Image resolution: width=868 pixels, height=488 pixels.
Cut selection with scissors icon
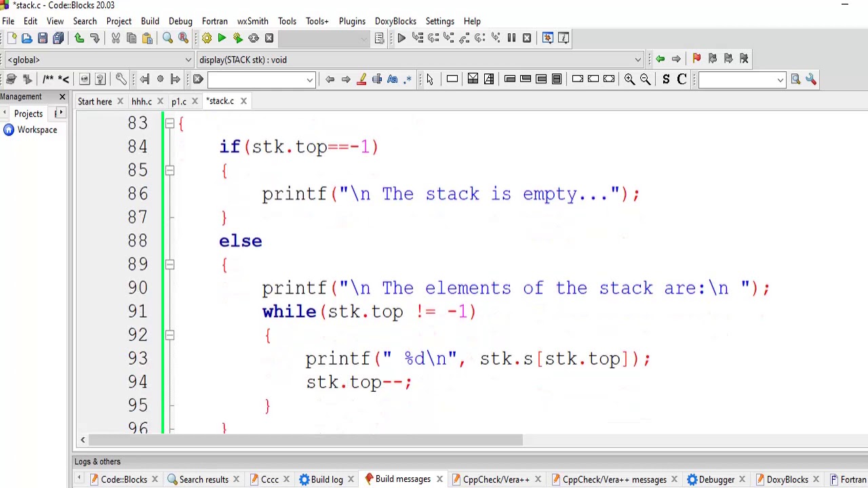[x=115, y=38]
